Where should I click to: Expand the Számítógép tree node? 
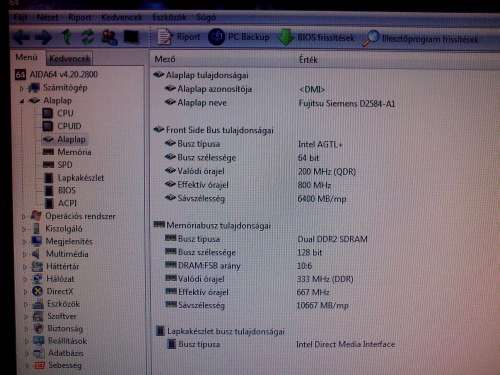(22, 88)
